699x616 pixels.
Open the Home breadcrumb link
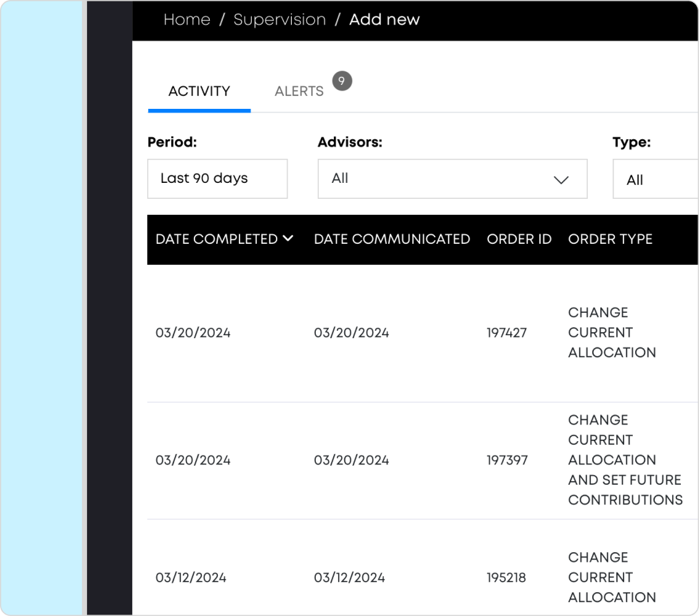(187, 20)
